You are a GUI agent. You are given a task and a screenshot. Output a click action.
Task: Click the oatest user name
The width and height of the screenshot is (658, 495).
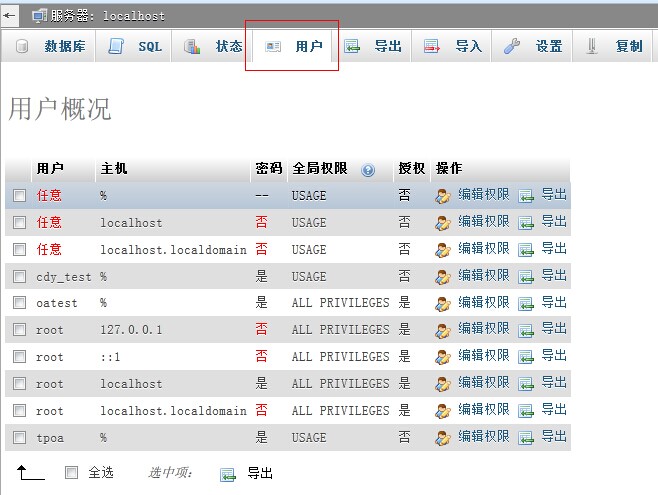(x=57, y=303)
